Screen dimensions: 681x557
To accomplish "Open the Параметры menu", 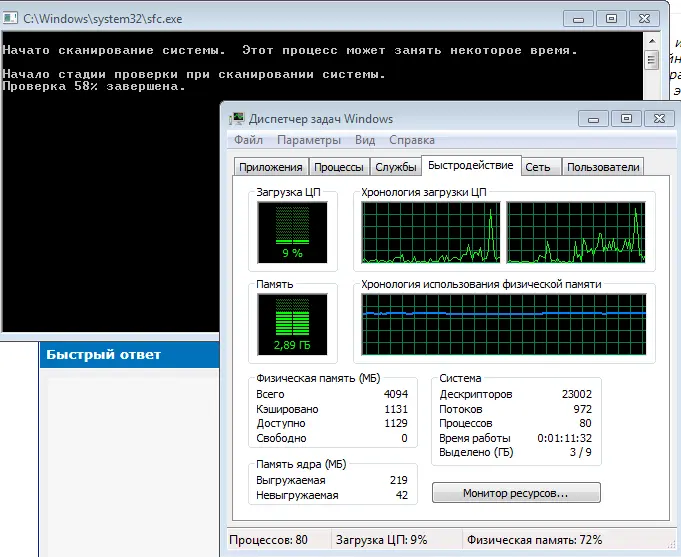I will (x=309, y=141).
